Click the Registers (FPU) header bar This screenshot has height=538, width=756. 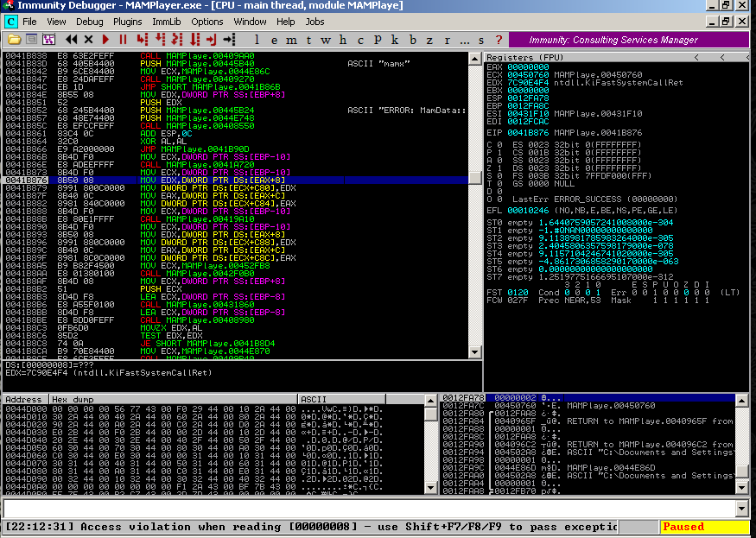pyautogui.click(x=617, y=57)
